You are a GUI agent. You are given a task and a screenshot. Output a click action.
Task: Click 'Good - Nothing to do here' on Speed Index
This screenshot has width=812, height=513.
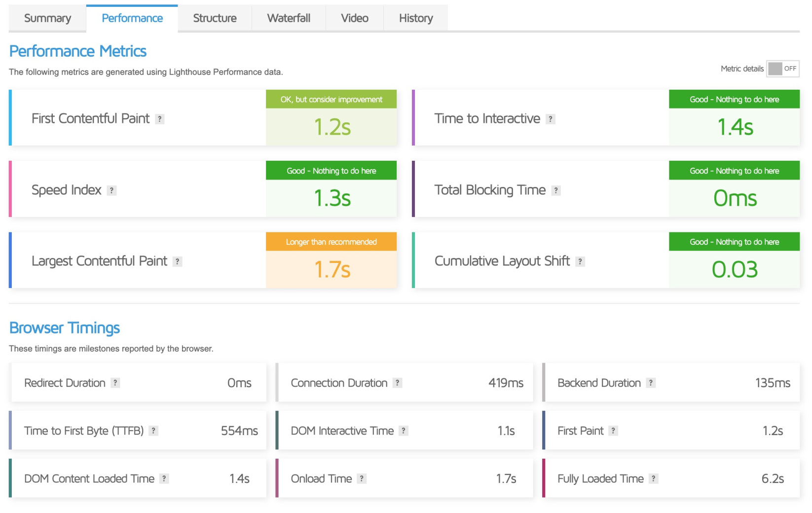(332, 171)
